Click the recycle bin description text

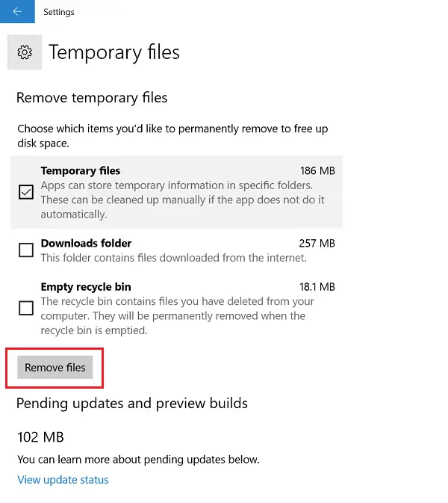177,316
